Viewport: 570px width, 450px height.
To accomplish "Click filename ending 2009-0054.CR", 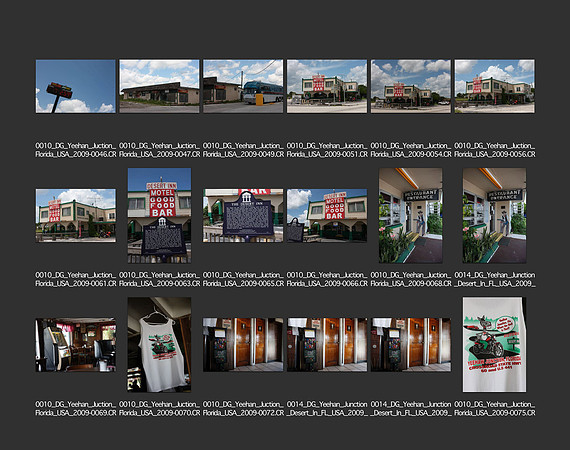I will [411, 150].
